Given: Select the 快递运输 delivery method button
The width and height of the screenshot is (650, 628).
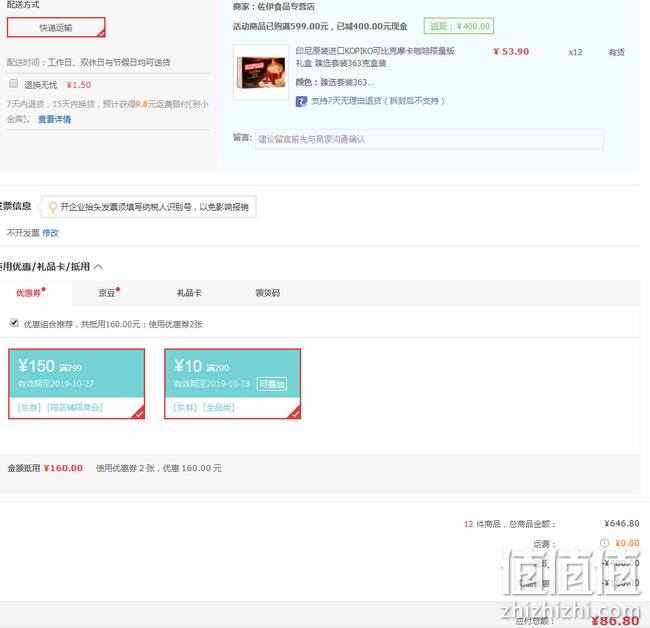Looking at the screenshot, I should tap(56, 27).
